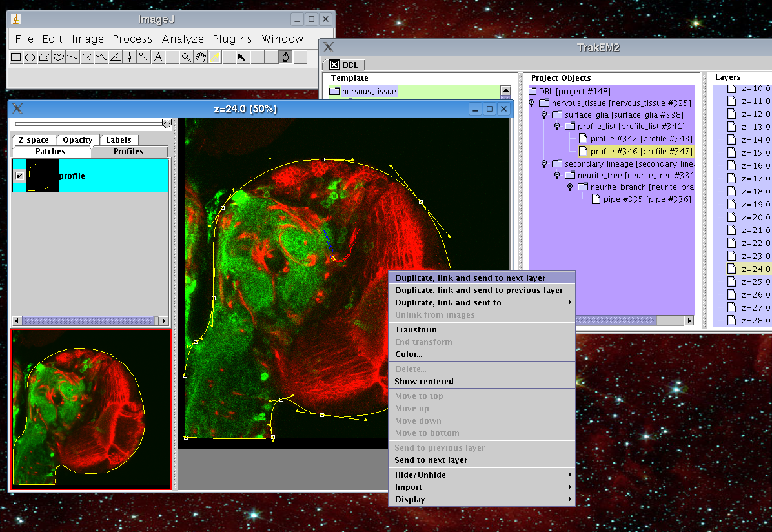The height and width of the screenshot is (532, 772).
Task: Select the Rectangle selection tool
Action: pos(16,57)
